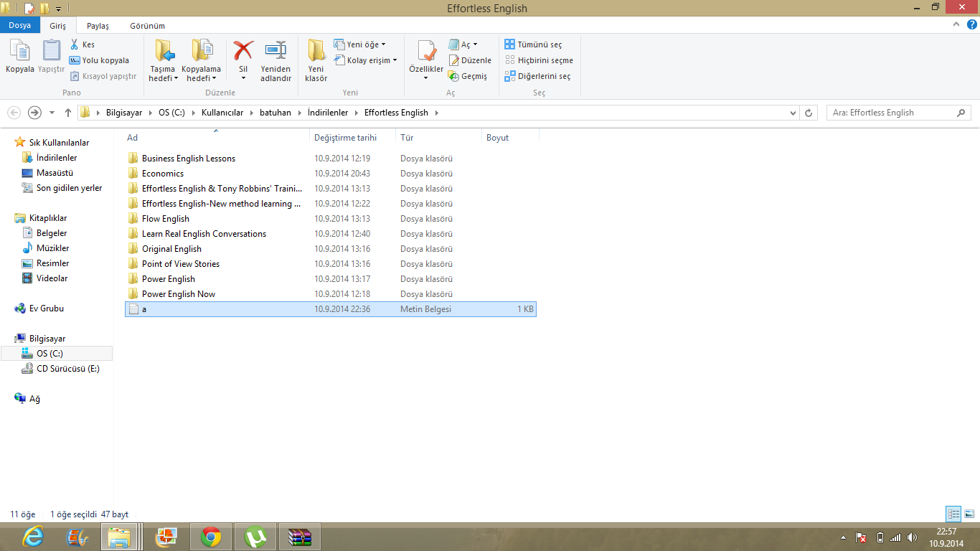
Task: Click the volume icon in system tray
Action: pyautogui.click(x=912, y=537)
